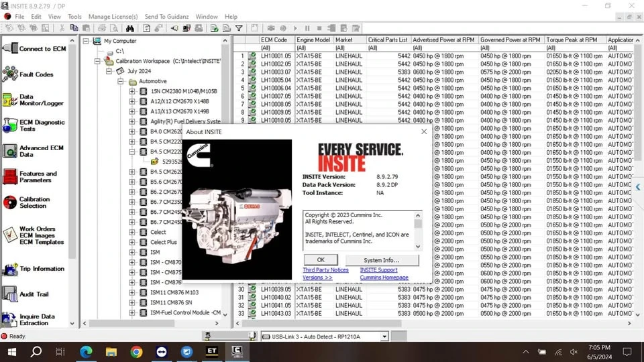Click the binoculars Find icon
Viewport: 644px width, 362px height.
click(x=129, y=28)
